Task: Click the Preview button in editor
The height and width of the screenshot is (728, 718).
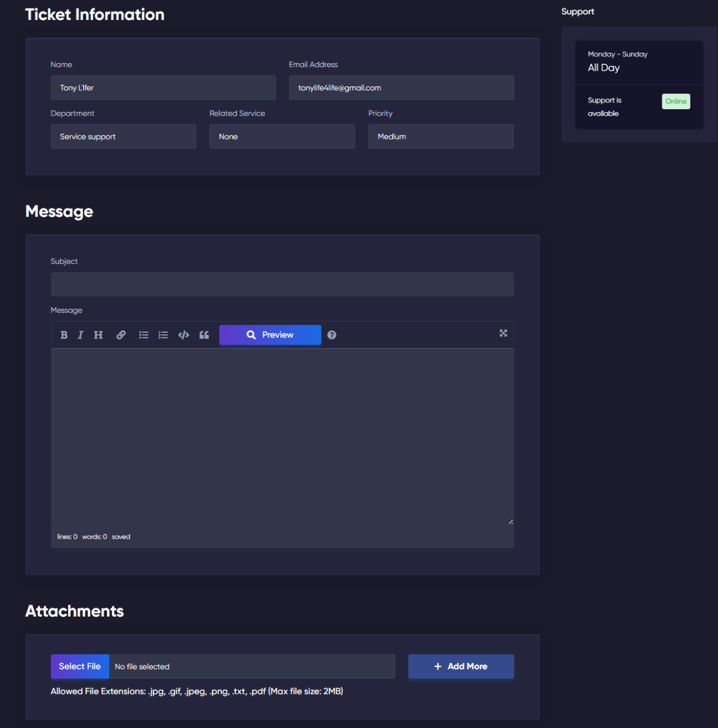Action: 270,335
